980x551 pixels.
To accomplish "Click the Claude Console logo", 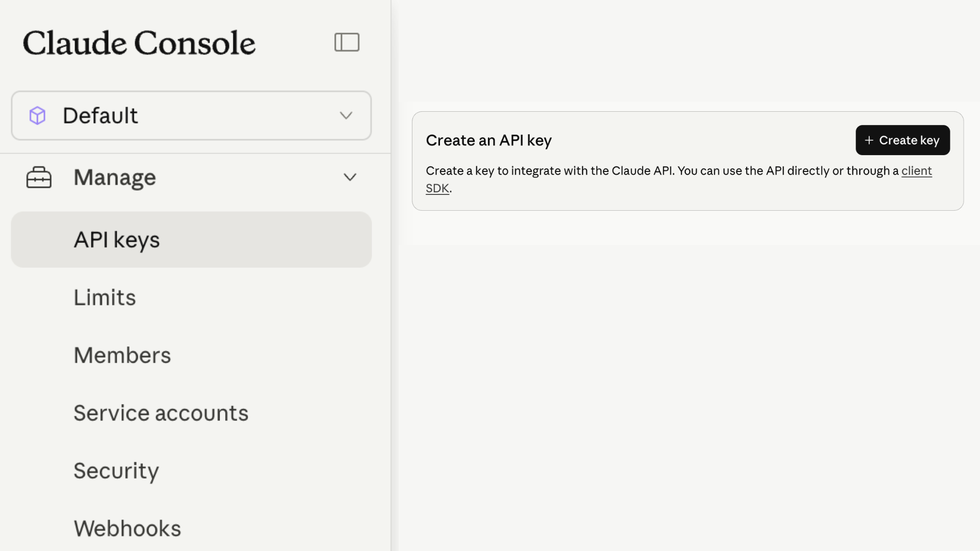I will tap(139, 43).
